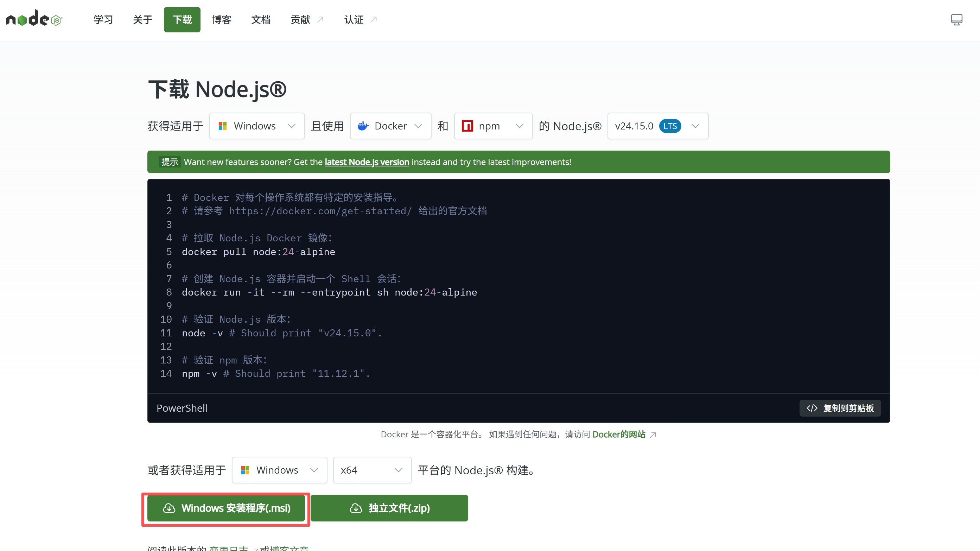
Task: Click the "node -v" code line
Action: (x=282, y=333)
